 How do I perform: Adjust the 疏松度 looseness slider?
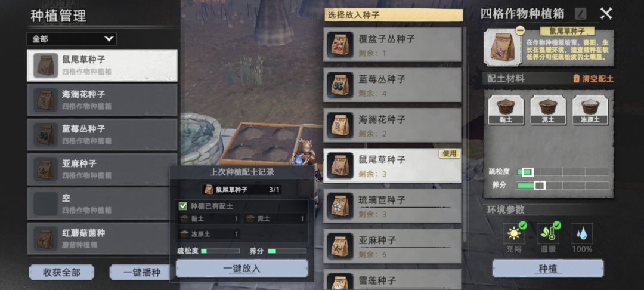point(563,172)
